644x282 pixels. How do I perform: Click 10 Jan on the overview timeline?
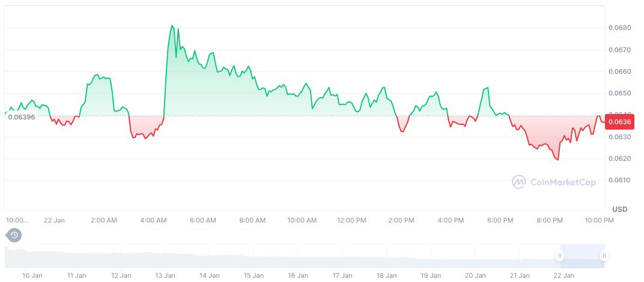(32, 275)
